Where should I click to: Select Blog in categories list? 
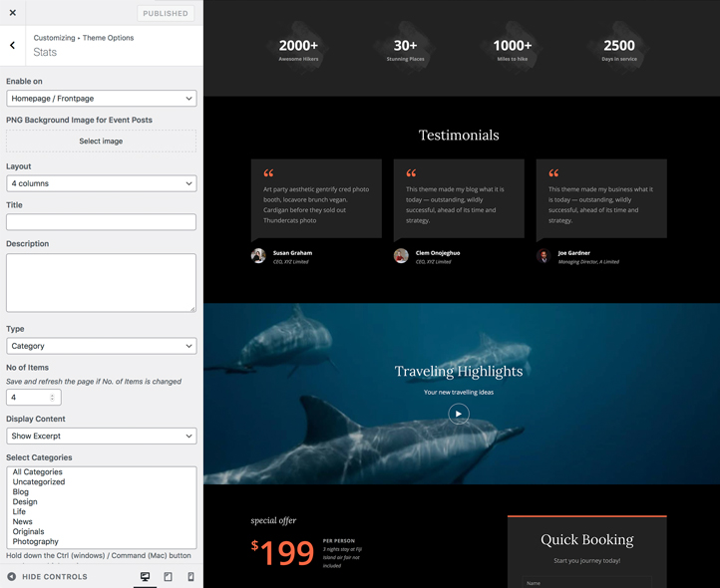coord(21,492)
